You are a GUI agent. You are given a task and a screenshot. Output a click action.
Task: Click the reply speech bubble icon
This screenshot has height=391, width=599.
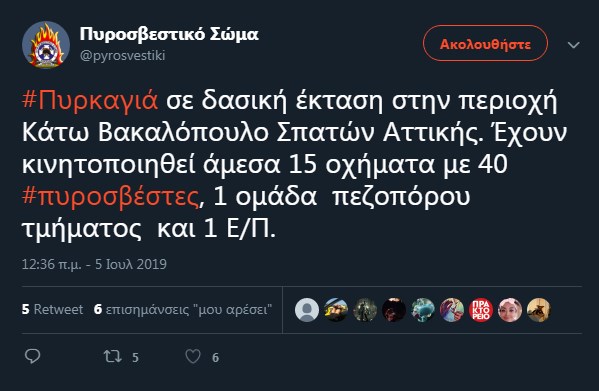(32, 356)
